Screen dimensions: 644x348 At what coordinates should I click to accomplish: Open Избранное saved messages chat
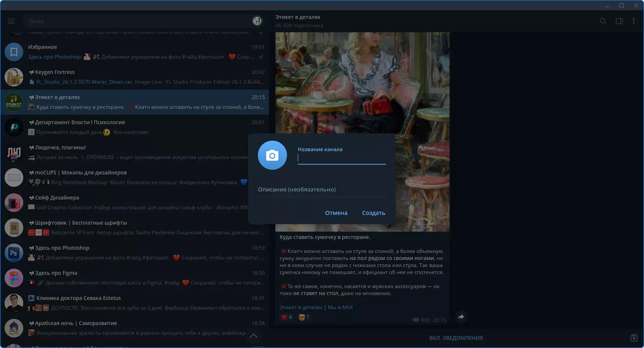click(x=135, y=52)
